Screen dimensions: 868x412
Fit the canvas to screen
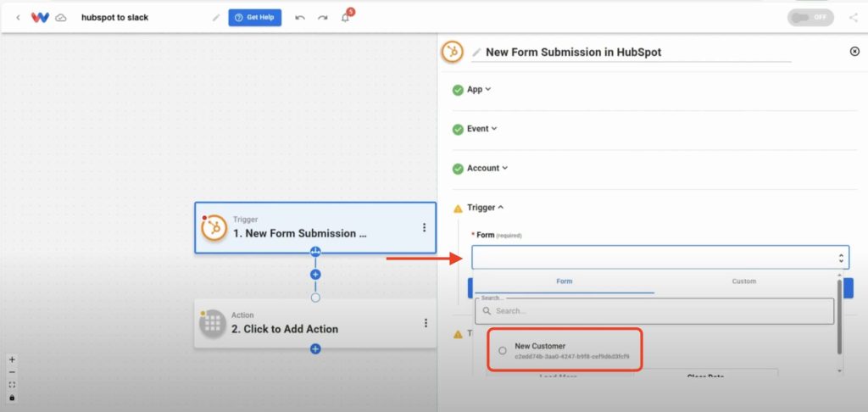pyautogui.click(x=12, y=385)
